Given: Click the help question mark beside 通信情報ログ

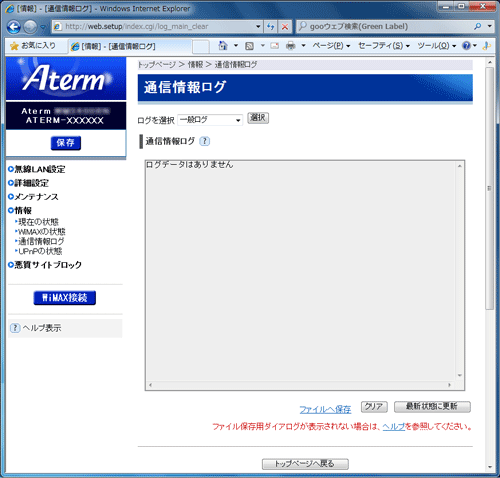Looking at the screenshot, I should [205, 141].
